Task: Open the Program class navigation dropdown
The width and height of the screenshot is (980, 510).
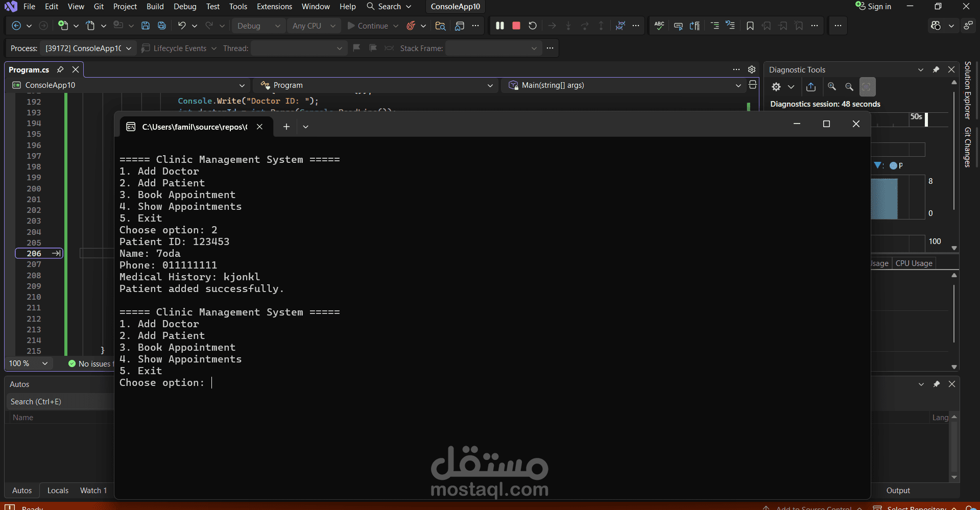Action: [x=376, y=85]
